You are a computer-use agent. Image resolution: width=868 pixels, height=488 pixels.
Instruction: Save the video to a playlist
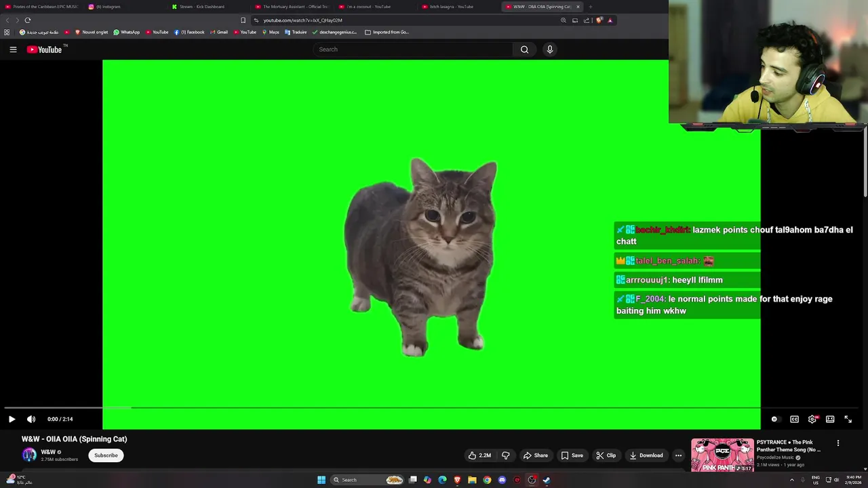(x=572, y=455)
